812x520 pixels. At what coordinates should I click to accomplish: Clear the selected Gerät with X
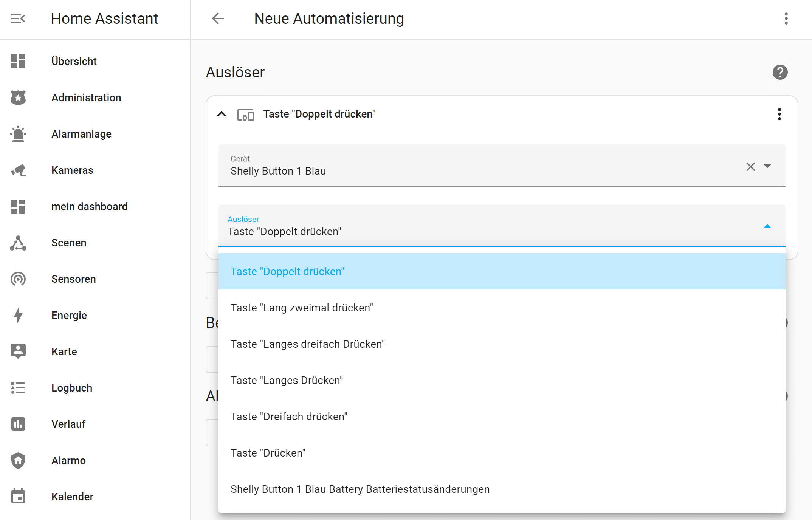(750, 167)
